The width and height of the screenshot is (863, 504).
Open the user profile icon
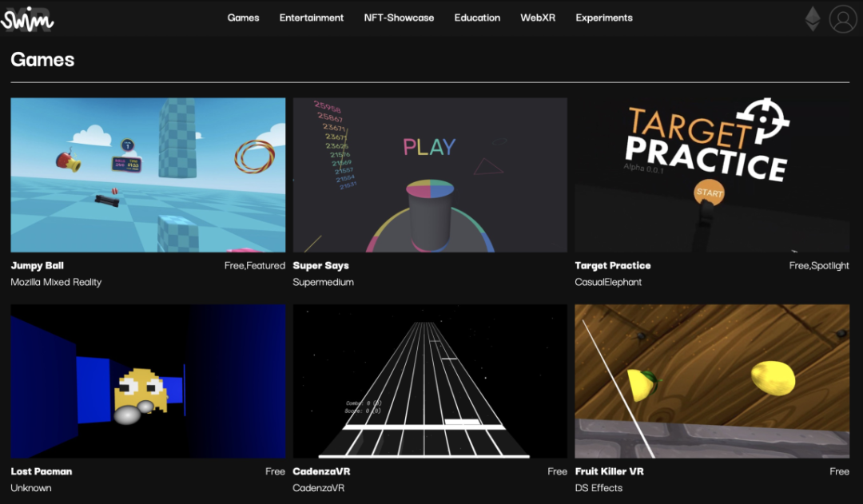click(843, 18)
